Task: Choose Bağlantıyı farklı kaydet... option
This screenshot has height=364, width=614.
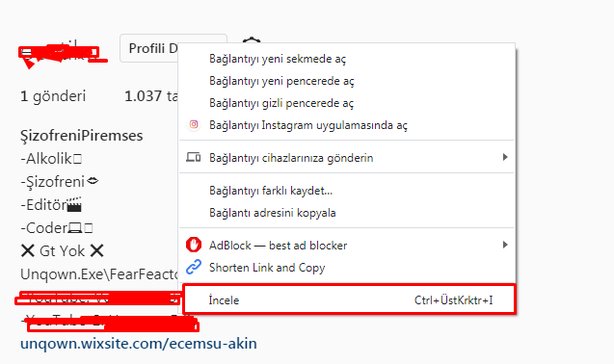Action: coord(347,191)
